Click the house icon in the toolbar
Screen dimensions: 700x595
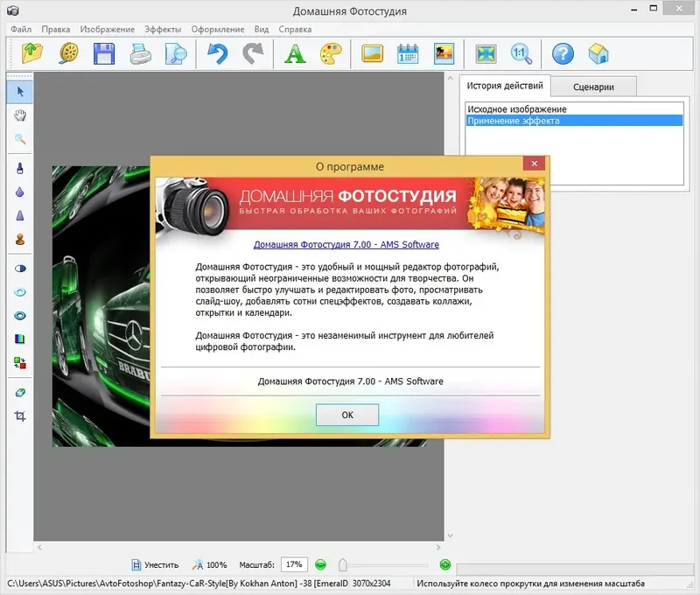(598, 53)
